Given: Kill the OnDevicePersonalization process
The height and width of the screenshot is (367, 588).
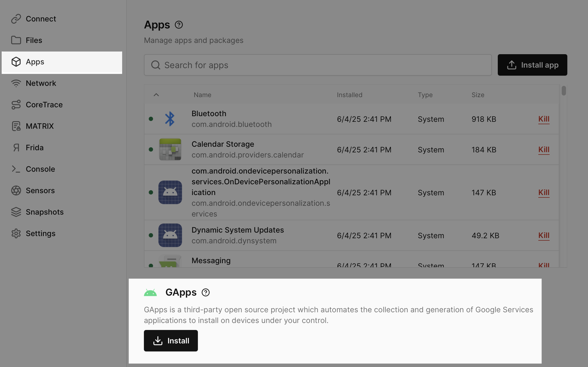Looking at the screenshot, I should (544, 192).
